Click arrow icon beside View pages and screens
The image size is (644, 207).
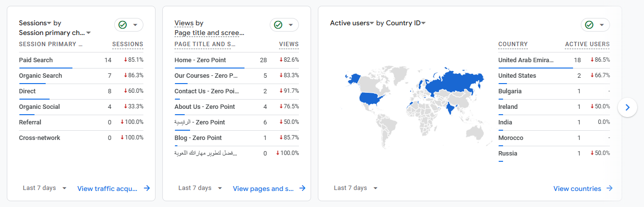pyautogui.click(x=302, y=188)
